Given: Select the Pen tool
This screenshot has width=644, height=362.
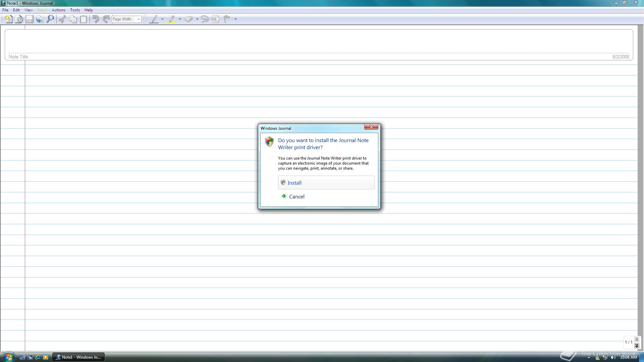Looking at the screenshot, I should (154, 19).
